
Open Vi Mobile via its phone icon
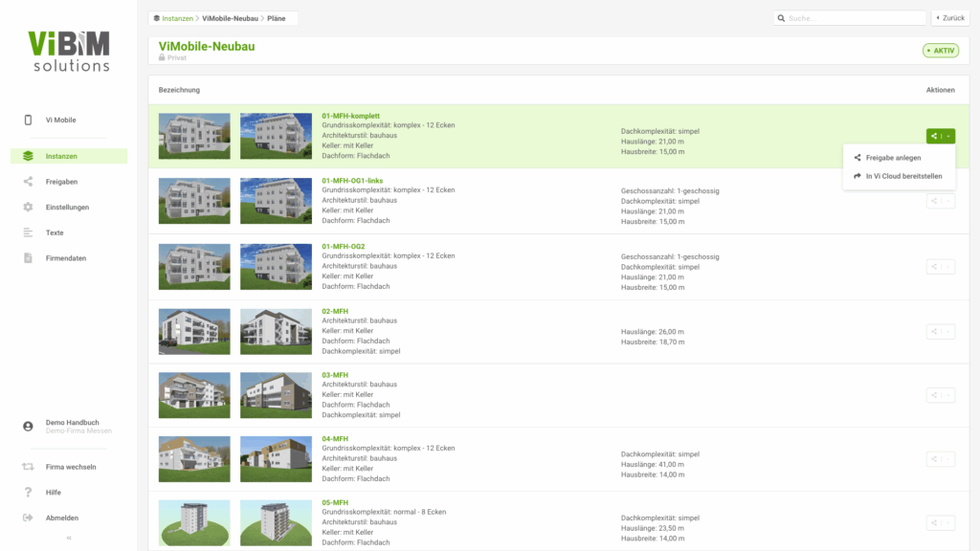point(28,120)
